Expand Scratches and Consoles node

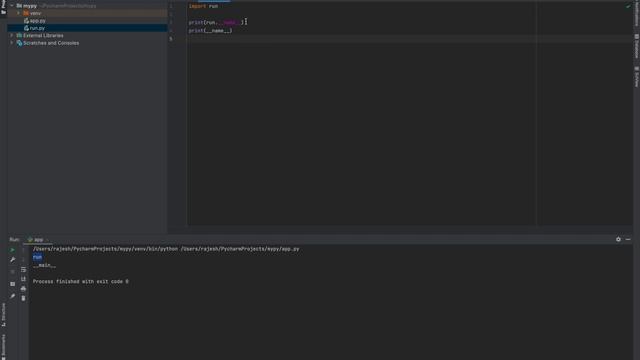click(x=12, y=43)
